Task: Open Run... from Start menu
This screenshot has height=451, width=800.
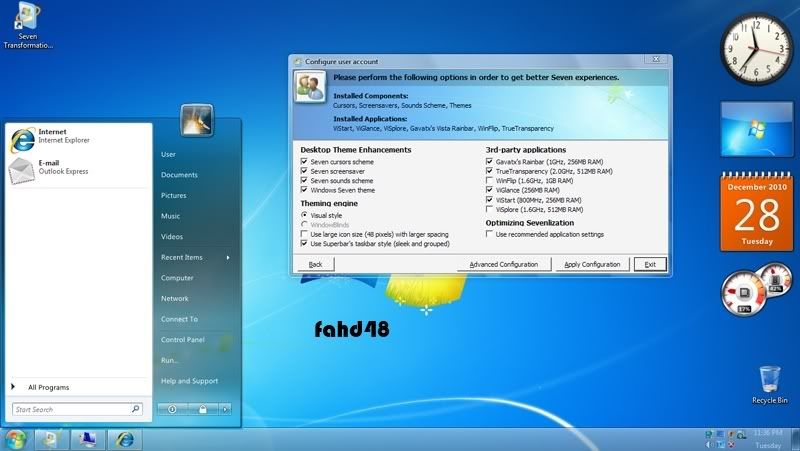Action: coord(170,360)
